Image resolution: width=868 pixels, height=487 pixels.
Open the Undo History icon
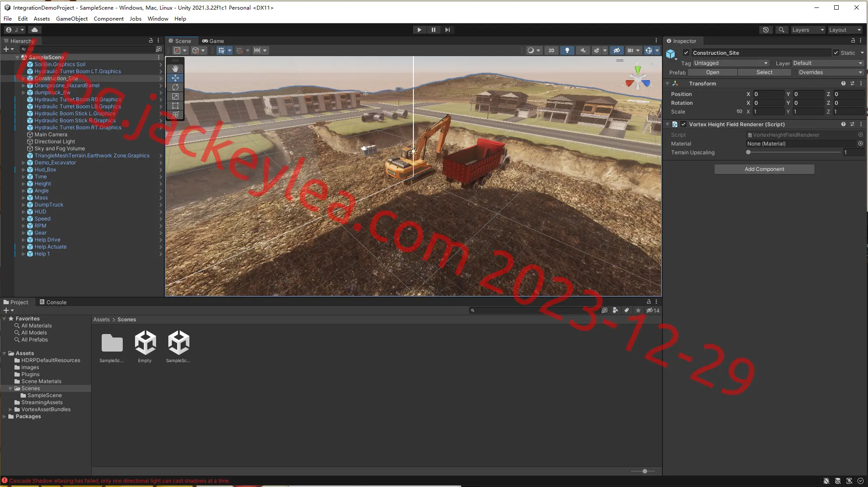766,30
